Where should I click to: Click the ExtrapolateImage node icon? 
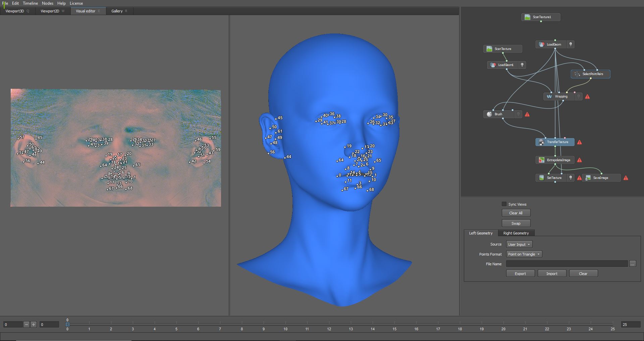tap(541, 160)
